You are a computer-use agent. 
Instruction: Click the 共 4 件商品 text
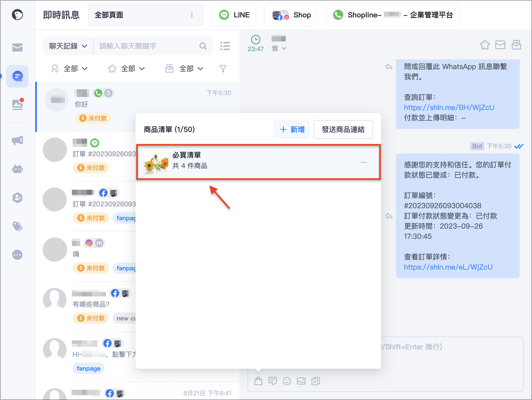tap(190, 166)
